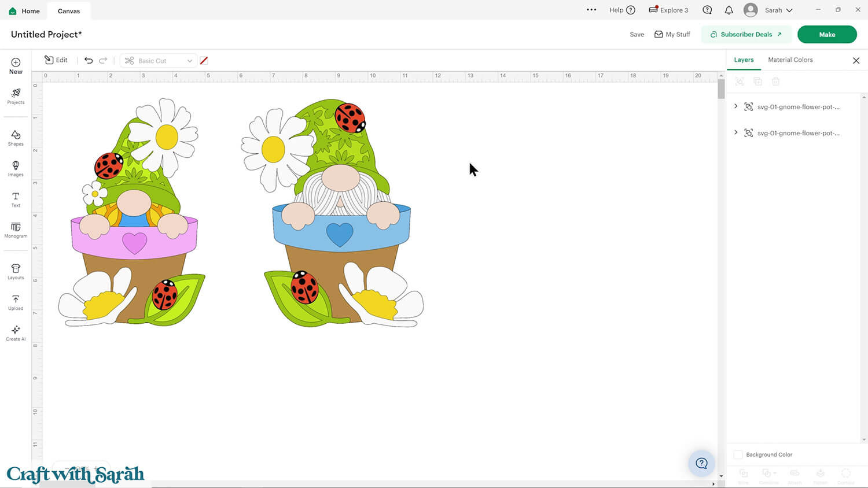Toggle the Background Color checkbox
Image resolution: width=868 pixels, height=488 pixels.
738,454
